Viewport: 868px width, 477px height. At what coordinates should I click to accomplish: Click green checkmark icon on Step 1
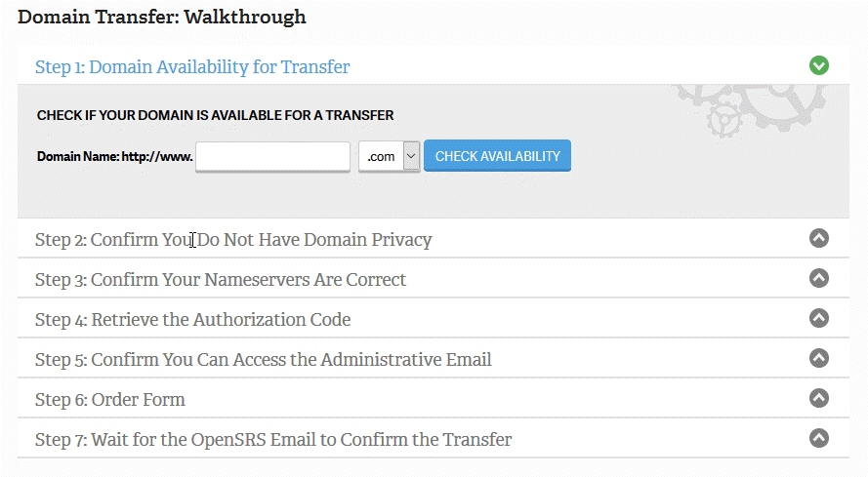819,66
